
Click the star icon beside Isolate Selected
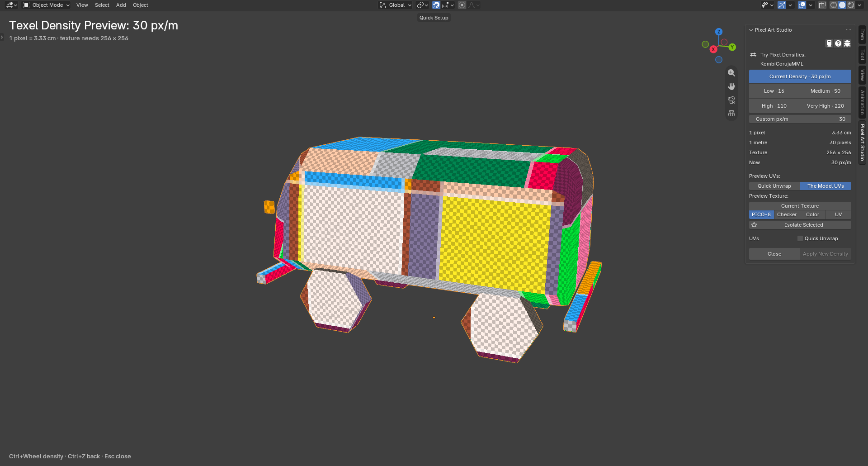754,225
